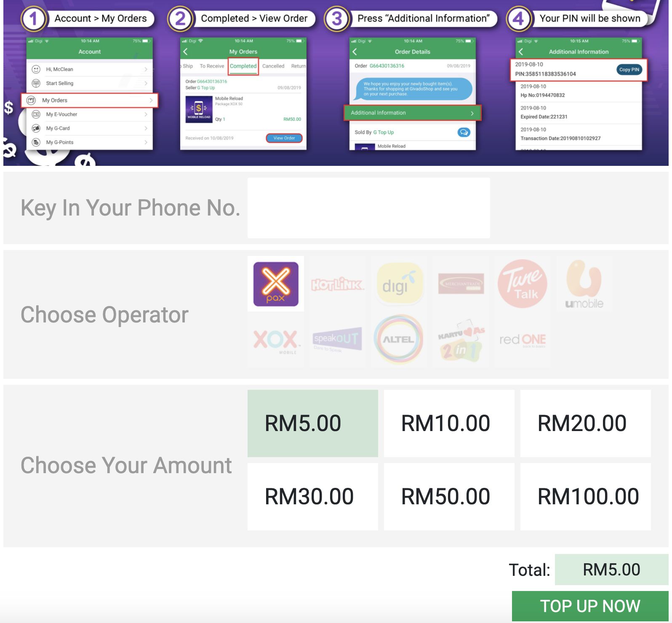Select the ALTEL operator logo
Viewport: 672px width, 623px height.
(400, 340)
